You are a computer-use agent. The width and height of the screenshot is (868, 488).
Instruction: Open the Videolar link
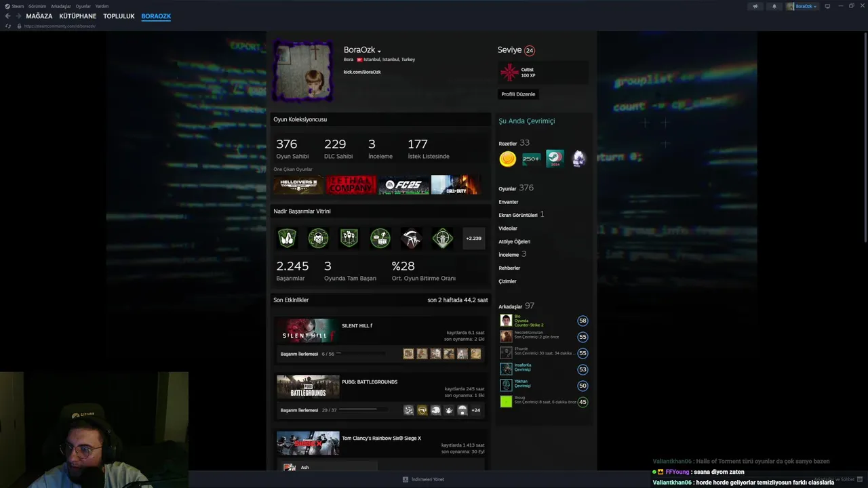click(507, 228)
